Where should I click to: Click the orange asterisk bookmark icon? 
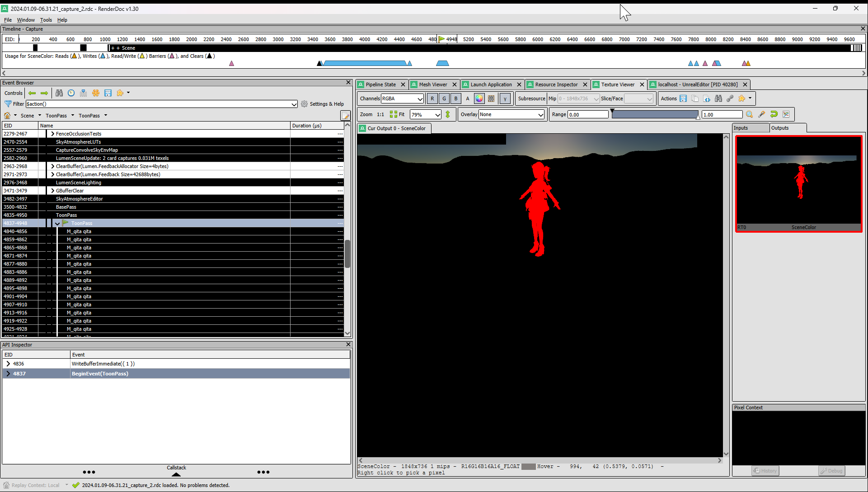pyautogui.click(x=96, y=93)
